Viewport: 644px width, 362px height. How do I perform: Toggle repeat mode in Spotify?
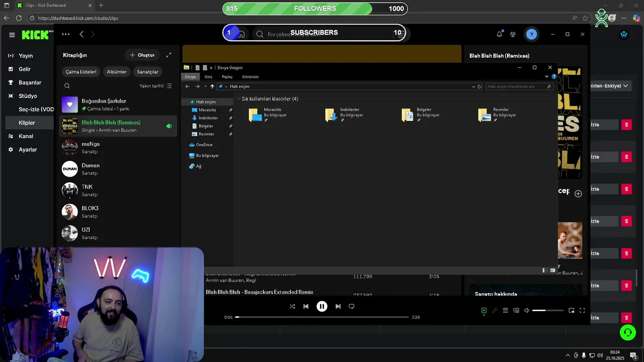(x=352, y=306)
